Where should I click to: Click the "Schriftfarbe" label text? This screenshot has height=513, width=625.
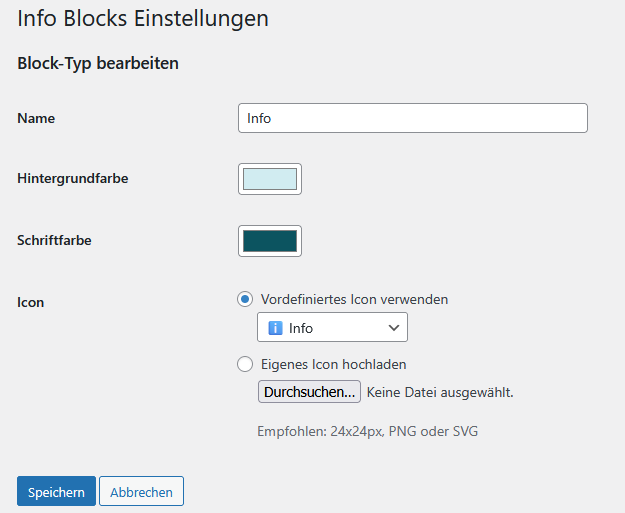click(54, 240)
